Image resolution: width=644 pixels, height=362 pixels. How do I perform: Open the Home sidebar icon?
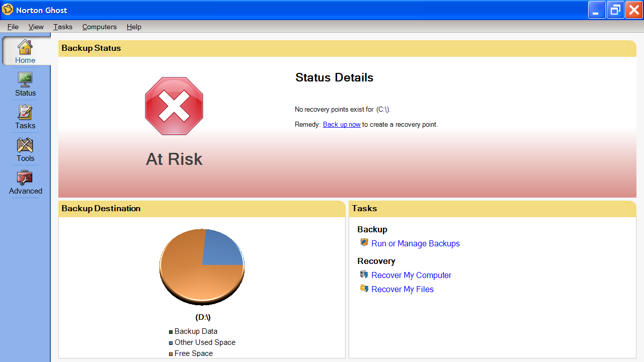25,47
